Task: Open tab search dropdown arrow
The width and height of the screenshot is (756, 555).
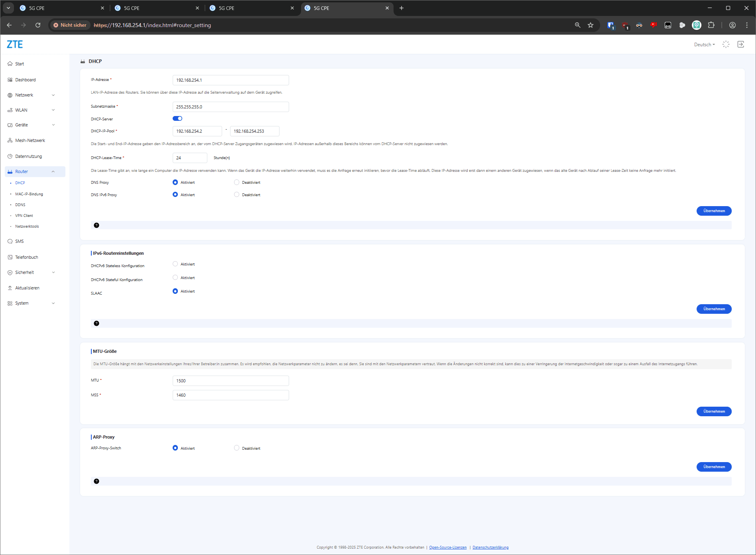Action: click(x=8, y=8)
